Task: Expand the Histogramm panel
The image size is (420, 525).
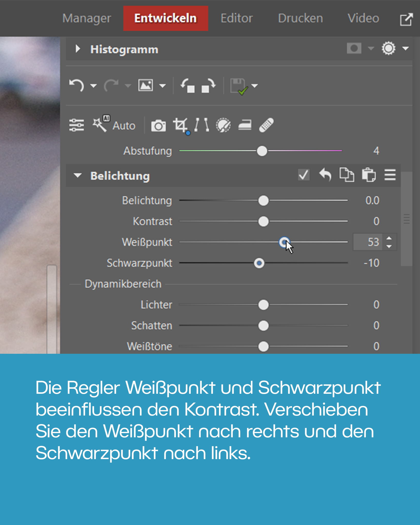Action: click(77, 49)
